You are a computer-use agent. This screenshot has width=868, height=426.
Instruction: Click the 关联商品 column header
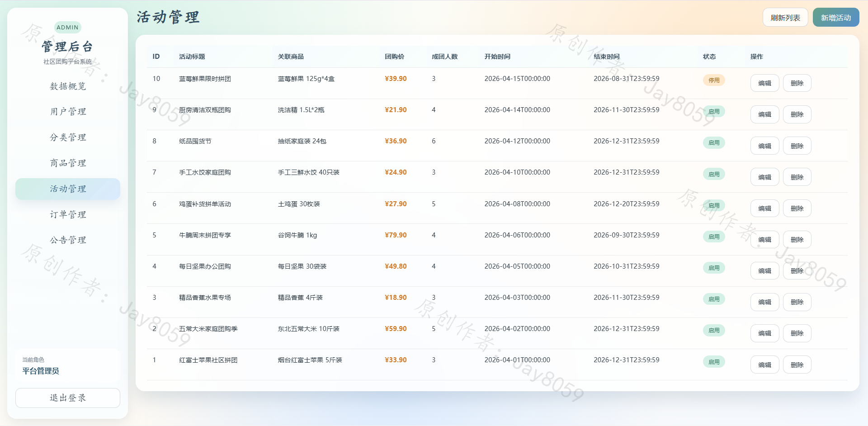point(291,57)
